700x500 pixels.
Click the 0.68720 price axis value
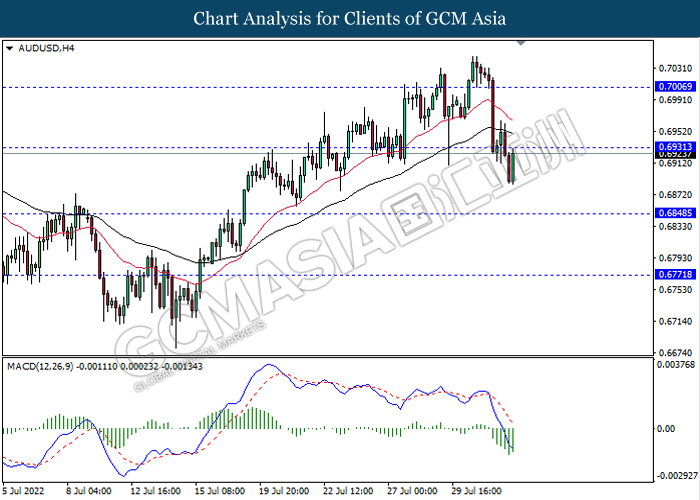pos(675,195)
